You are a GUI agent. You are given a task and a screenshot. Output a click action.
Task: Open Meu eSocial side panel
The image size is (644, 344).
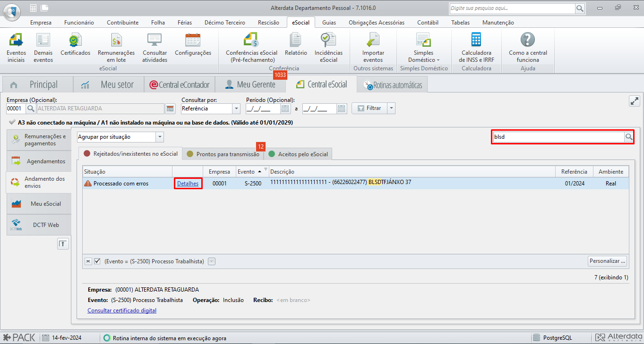(x=39, y=204)
